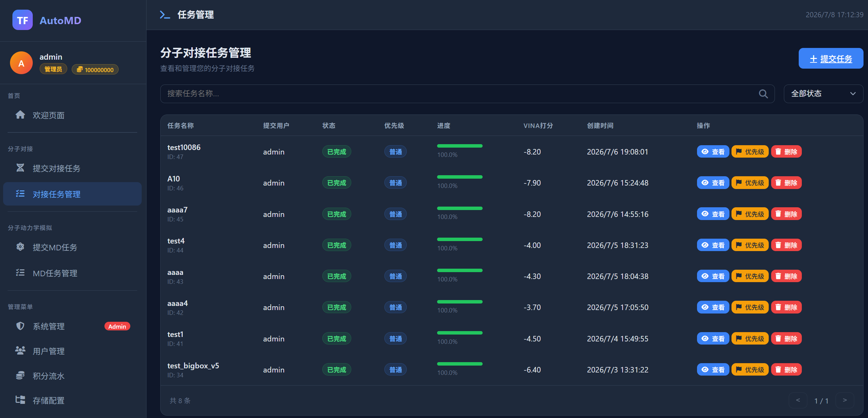The width and height of the screenshot is (868, 418).
Task: Delete task aaaa4
Action: 786,307
